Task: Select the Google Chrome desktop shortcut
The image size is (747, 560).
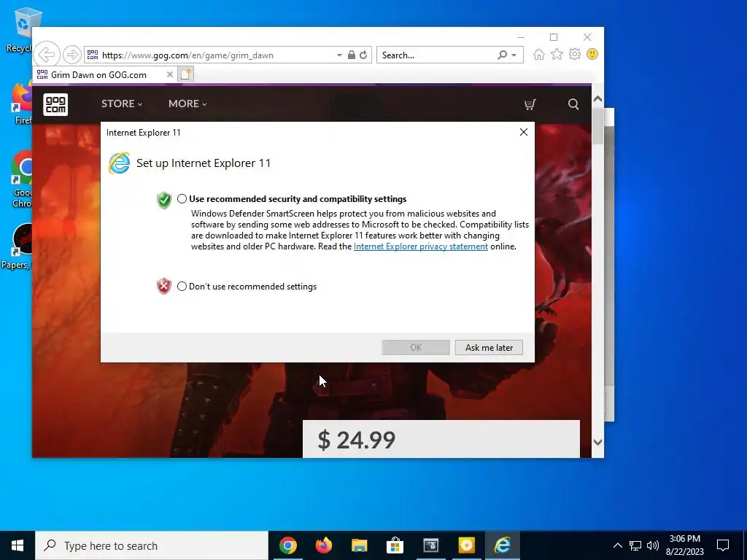Action: click(x=22, y=179)
